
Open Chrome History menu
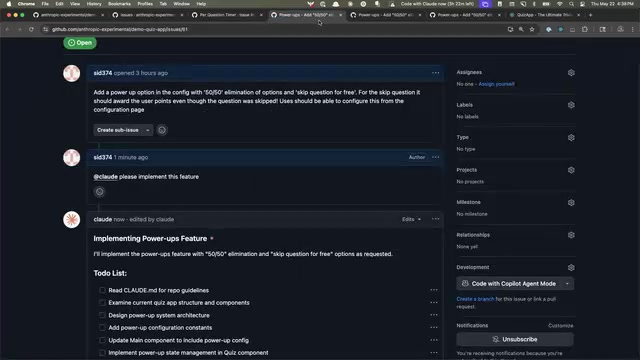pos(94,4)
